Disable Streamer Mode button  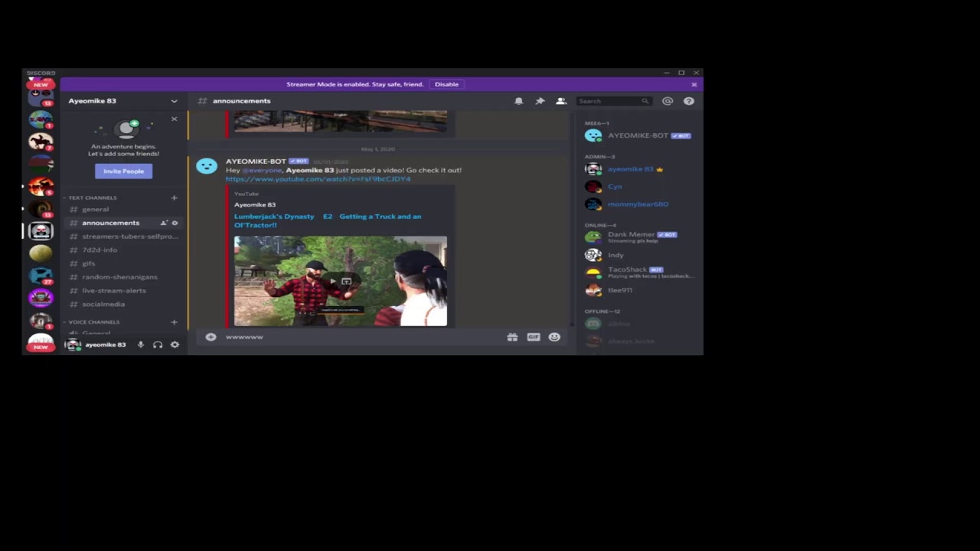(x=446, y=84)
